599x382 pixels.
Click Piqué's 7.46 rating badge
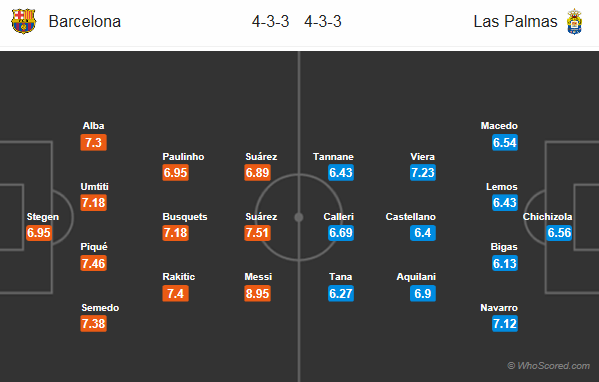pos(94,263)
